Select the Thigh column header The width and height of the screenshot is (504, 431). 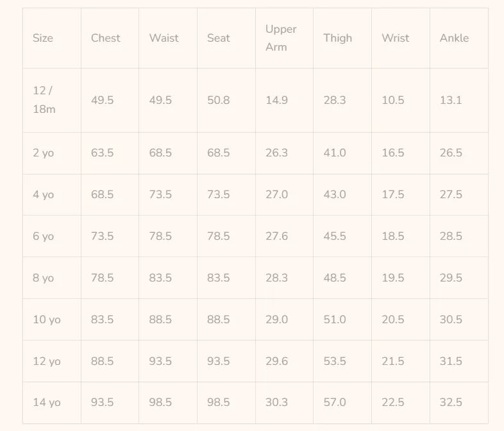(342, 38)
